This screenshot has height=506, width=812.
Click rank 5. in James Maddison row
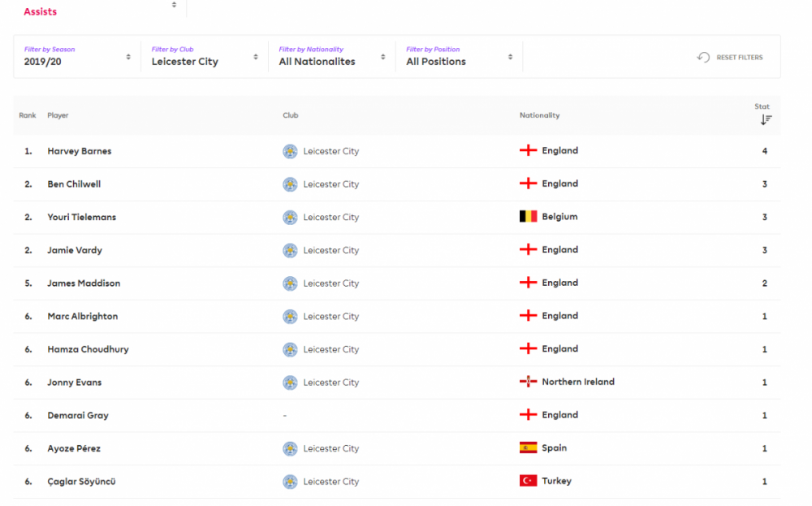(x=28, y=283)
